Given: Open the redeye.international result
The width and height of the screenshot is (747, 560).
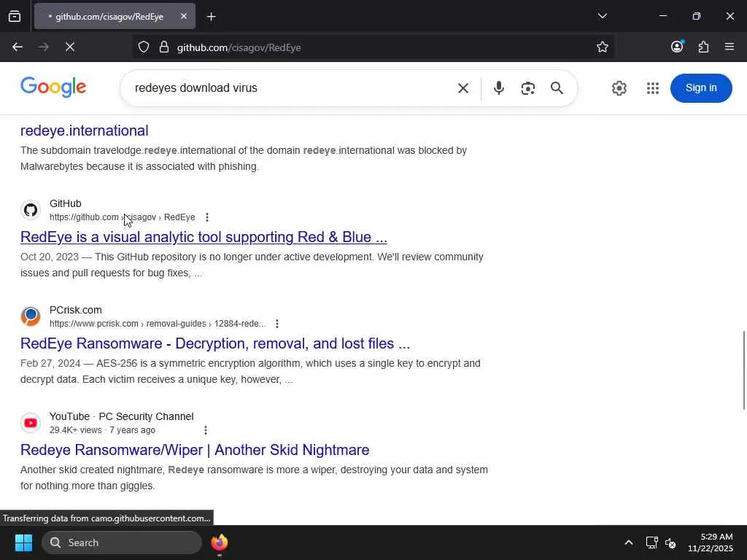Looking at the screenshot, I should pos(85,131).
